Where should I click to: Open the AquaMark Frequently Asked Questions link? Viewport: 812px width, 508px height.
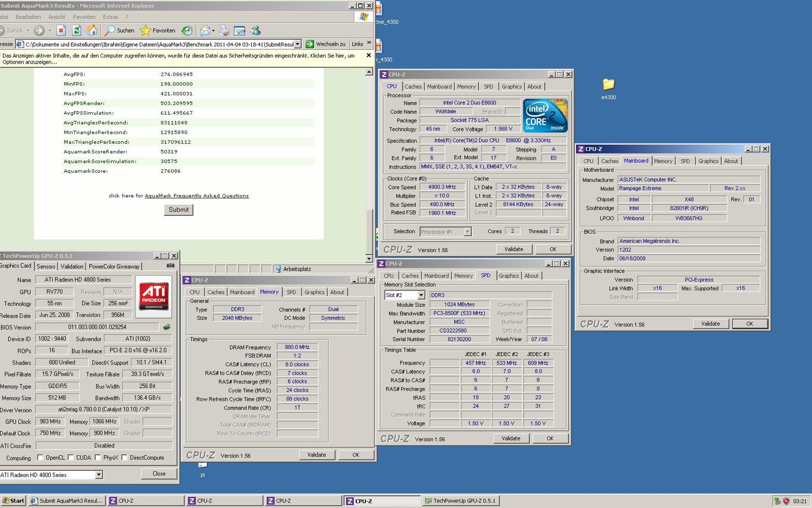click(197, 196)
